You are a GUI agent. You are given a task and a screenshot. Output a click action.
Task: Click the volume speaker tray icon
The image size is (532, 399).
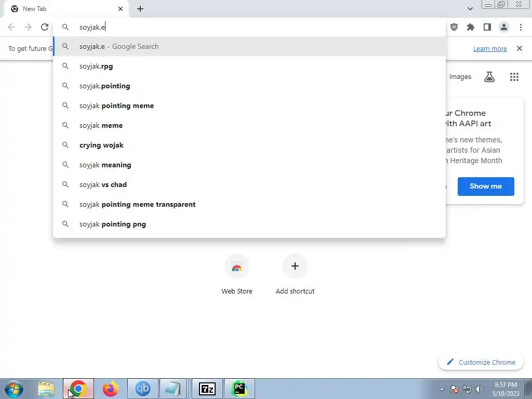point(480,389)
